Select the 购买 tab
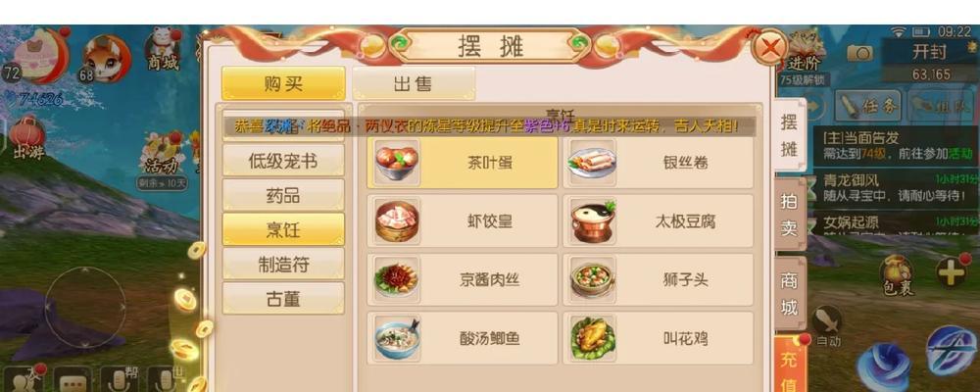The height and width of the screenshot is (392, 980). pos(283,83)
